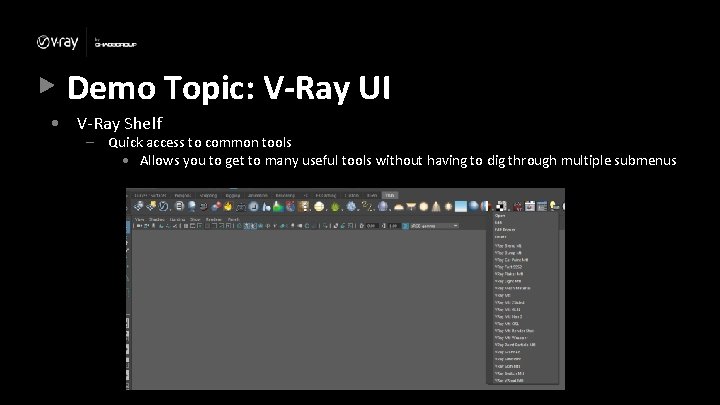Choose VRay Mtl Wrapper from the list
This screenshot has width=720, height=405.
[511, 338]
